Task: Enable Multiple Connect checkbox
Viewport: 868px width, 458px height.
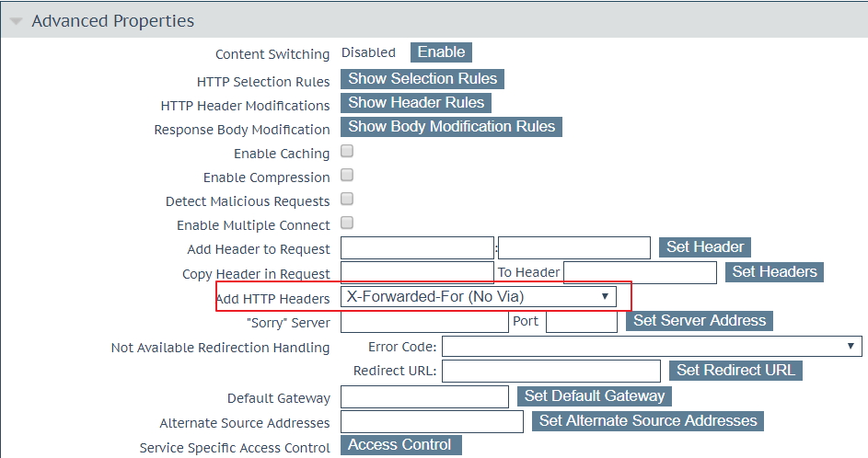Action: click(x=347, y=223)
